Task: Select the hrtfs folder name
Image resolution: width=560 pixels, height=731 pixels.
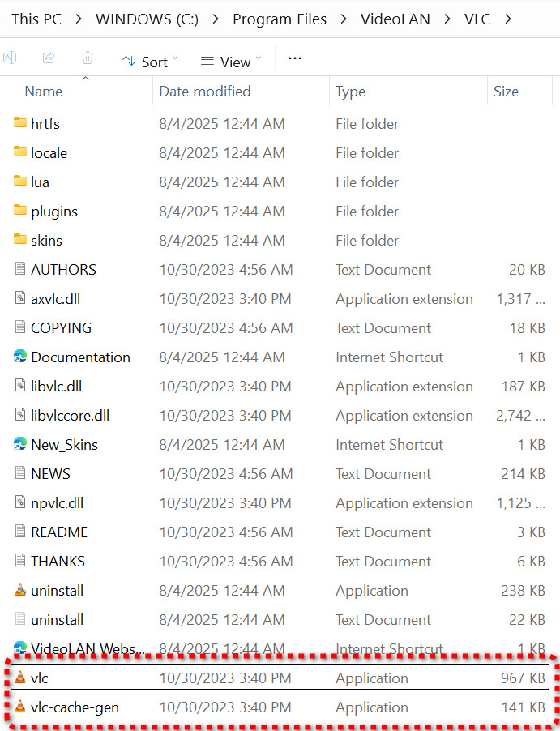Action: pyautogui.click(x=45, y=123)
